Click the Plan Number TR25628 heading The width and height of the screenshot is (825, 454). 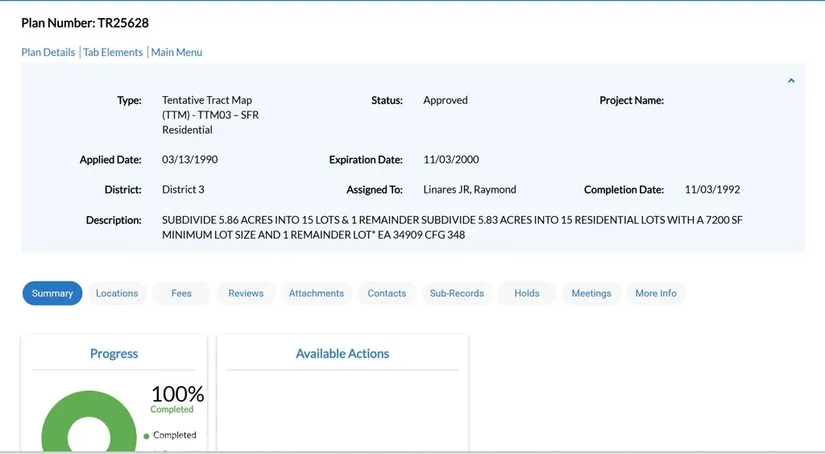click(x=85, y=22)
